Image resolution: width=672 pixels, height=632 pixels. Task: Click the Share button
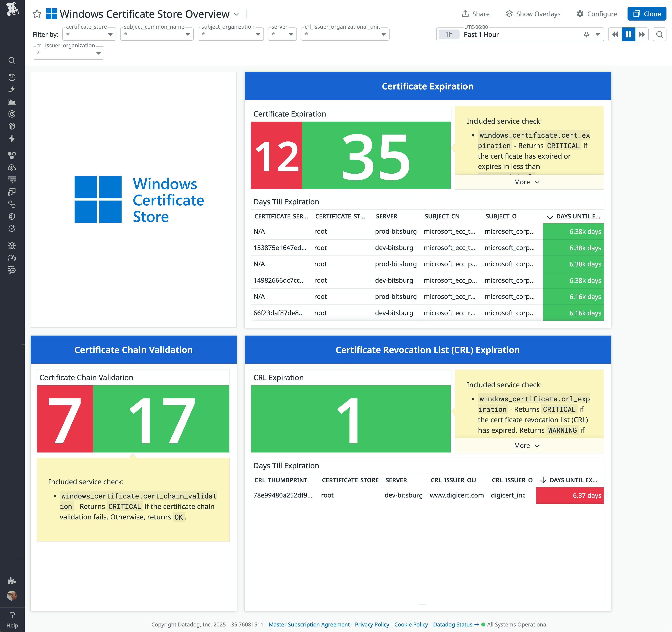pos(476,14)
